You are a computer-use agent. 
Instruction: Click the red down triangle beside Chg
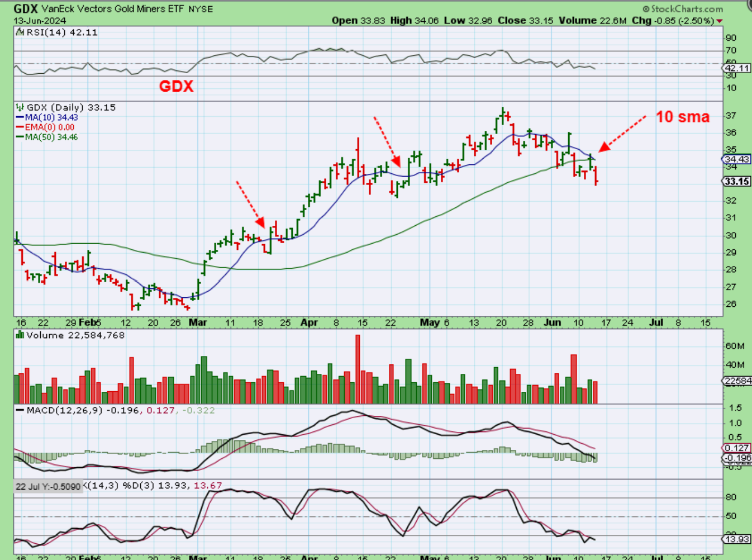(720, 21)
